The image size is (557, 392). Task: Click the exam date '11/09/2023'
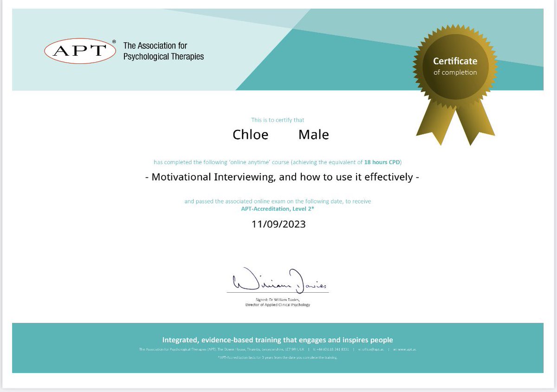click(278, 224)
